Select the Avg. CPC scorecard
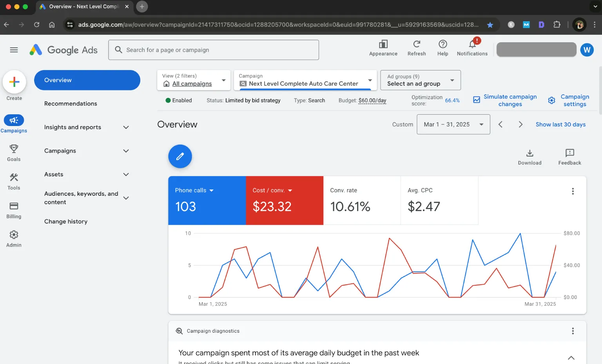Image resolution: width=602 pixels, height=364 pixels. pos(439,200)
